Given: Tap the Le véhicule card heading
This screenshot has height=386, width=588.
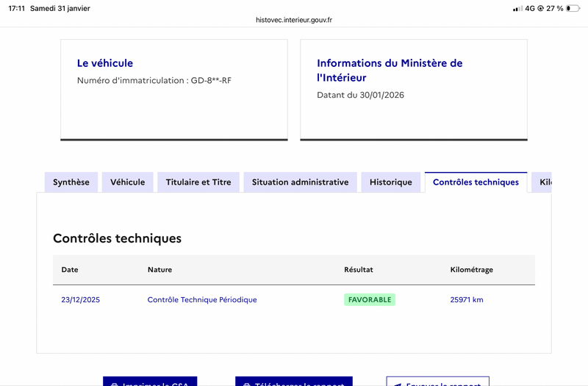Looking at the screenshot, I should coord(105,63).
